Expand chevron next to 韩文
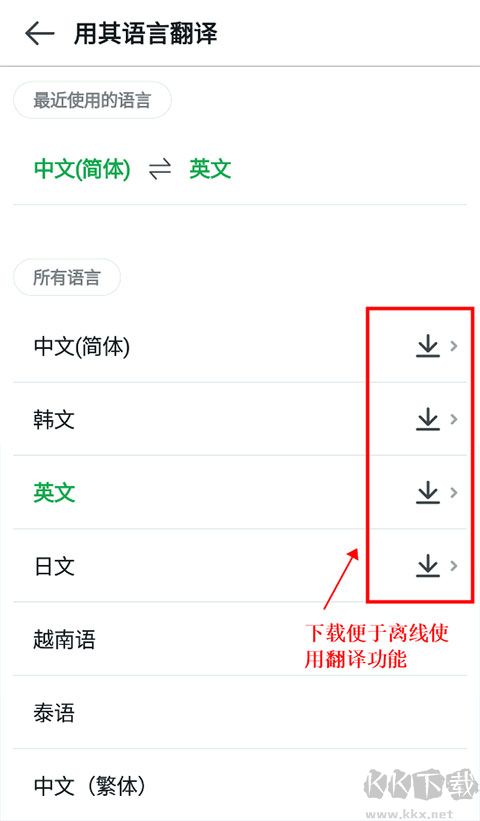 point(454,419)
